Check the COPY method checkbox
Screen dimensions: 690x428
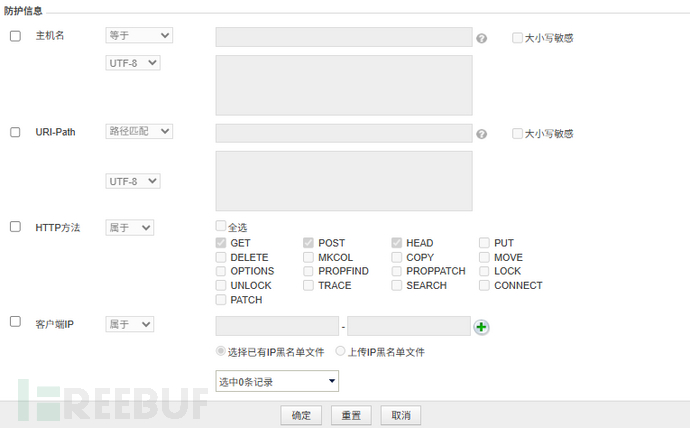[x=396, y=257]
